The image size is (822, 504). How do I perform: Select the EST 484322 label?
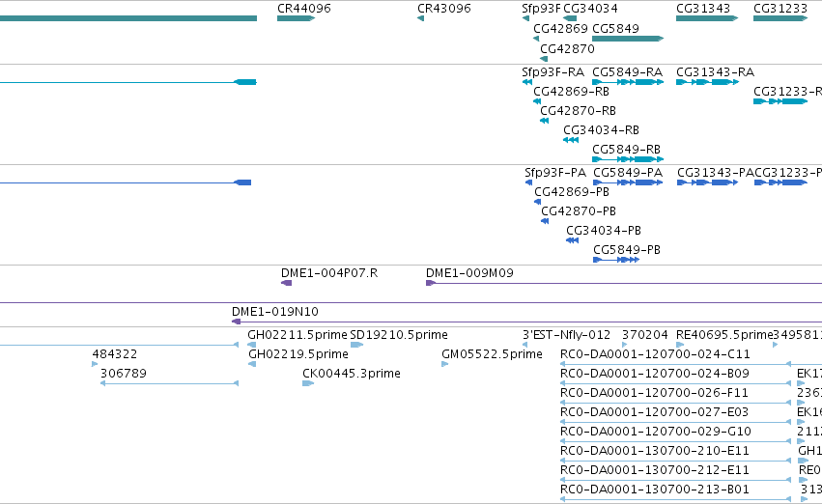click(x=114, y=354)
